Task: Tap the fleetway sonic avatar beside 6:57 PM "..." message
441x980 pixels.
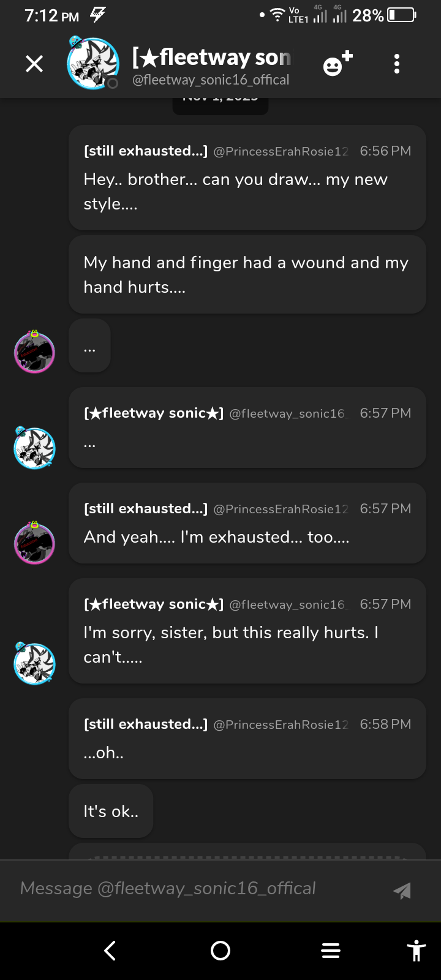Action: coord(35,448)
